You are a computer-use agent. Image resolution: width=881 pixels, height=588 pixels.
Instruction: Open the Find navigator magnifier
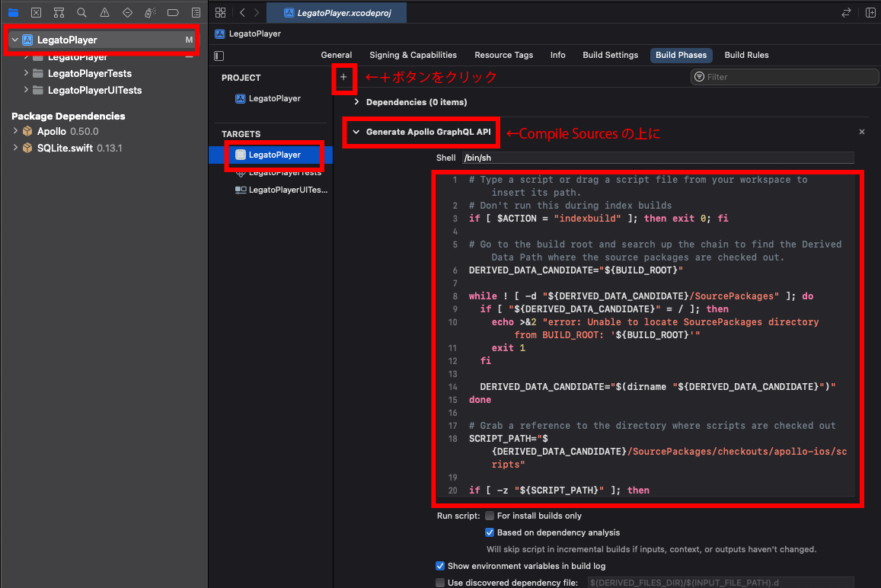click(81, 12)
